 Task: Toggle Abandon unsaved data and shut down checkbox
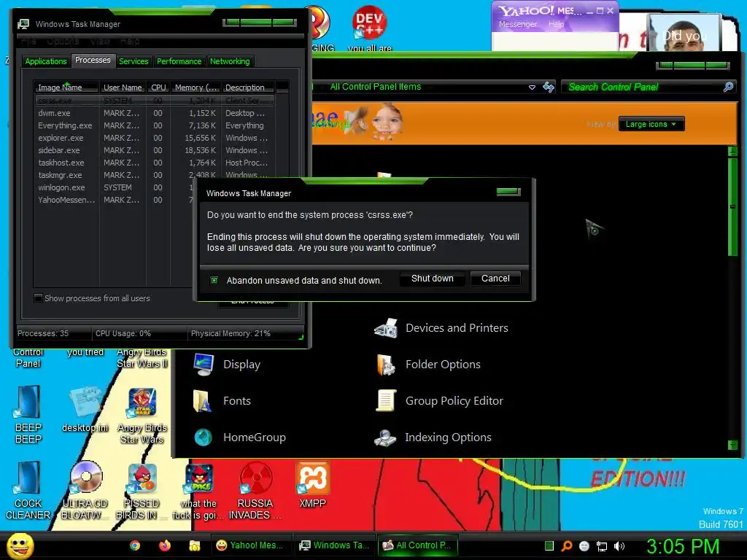click(214, 281)
